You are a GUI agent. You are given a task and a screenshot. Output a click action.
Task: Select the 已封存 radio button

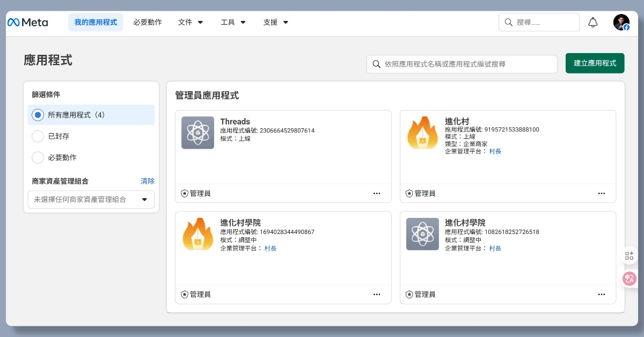coord(38,136)
